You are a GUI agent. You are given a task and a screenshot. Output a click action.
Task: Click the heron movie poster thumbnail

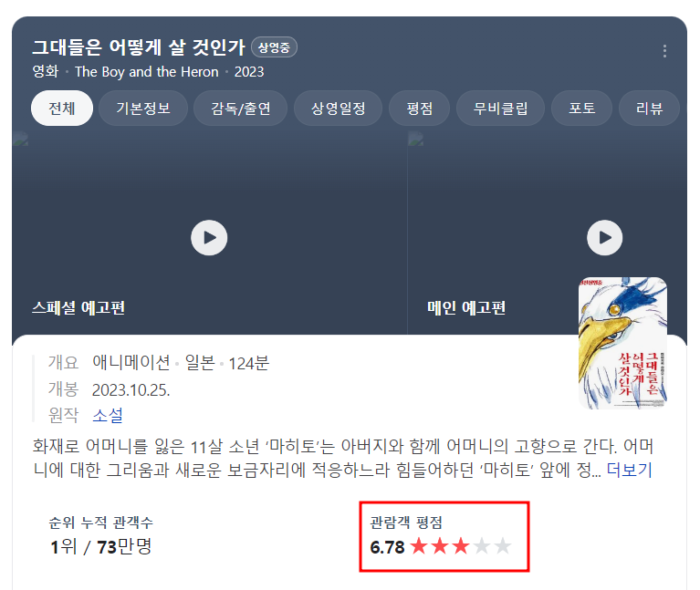(622, 343)
